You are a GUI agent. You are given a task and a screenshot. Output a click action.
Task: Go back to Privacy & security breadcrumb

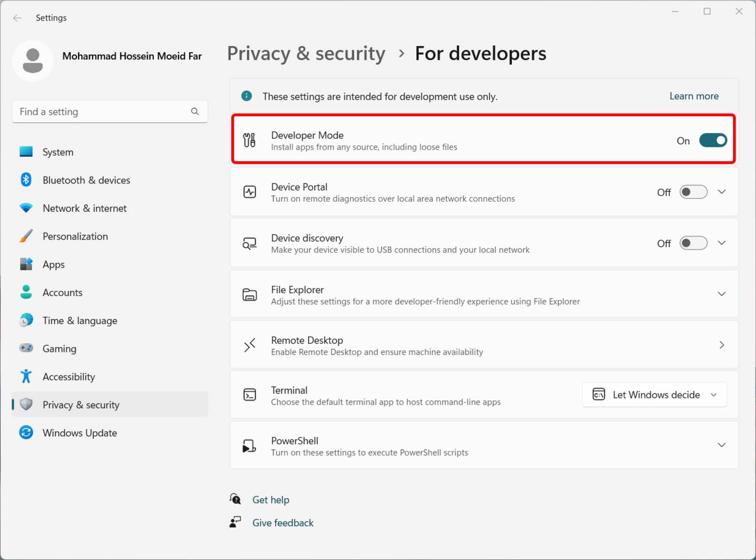306,54
